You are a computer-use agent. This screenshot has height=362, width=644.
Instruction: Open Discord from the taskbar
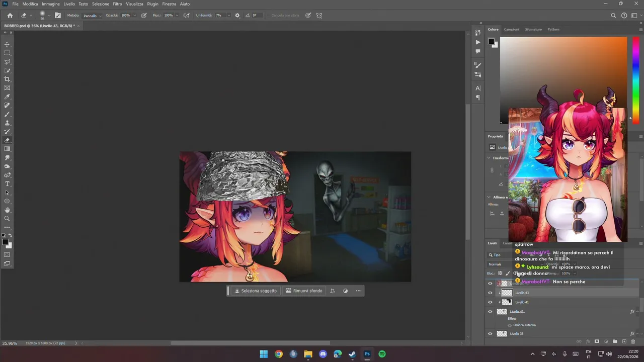[x=323, y=354]
